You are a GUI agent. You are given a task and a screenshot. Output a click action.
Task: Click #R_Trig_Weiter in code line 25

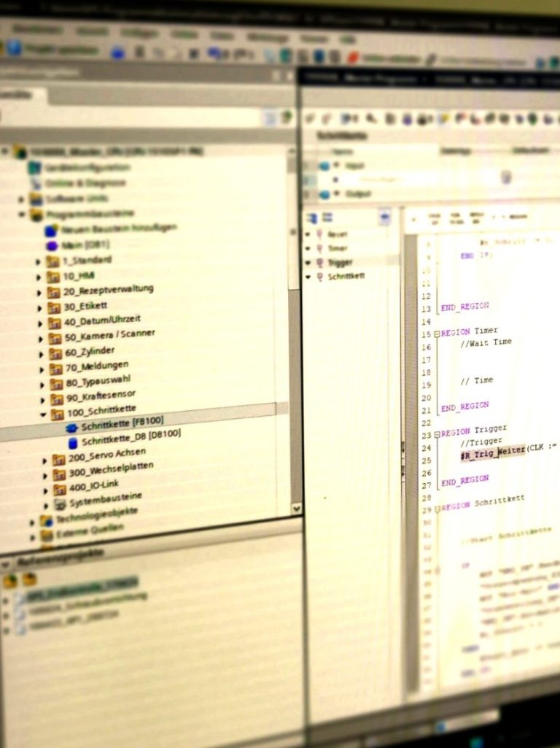(492, 453)
